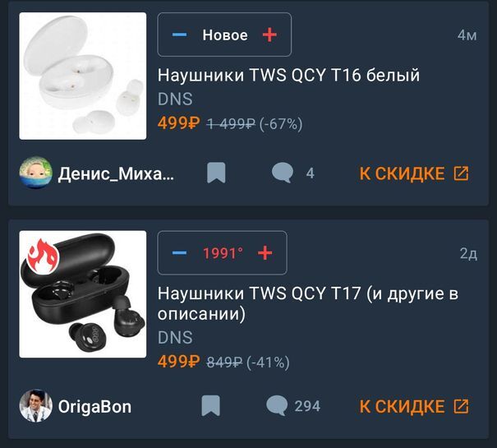Open the black QCY T17 product image
The image size is (497, 448).
83,294
